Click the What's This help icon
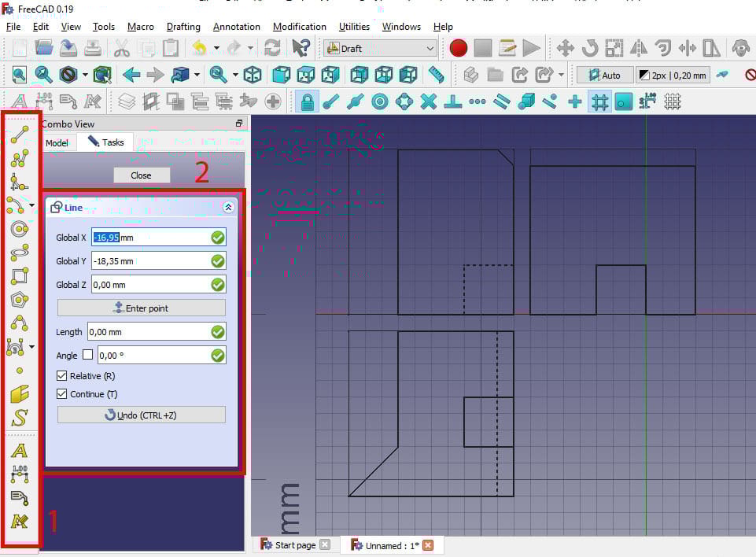This screenshot has width=756, height=557. point(301,48)
